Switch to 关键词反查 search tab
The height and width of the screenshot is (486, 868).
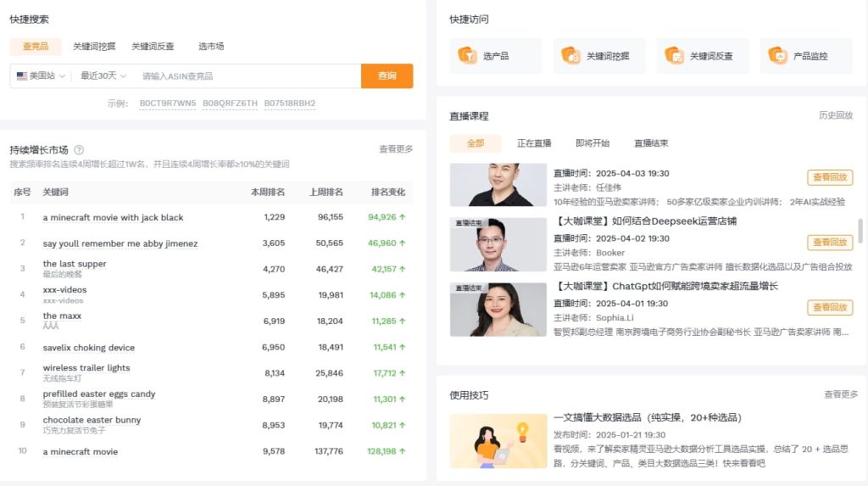(153, 46)
